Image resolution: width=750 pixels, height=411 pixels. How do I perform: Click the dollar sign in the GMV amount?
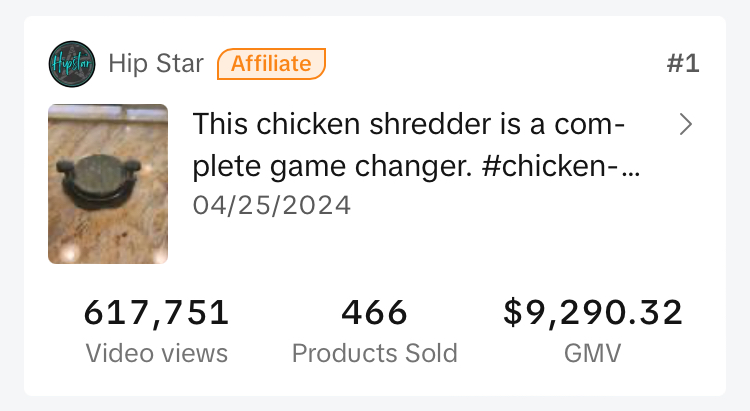tap(513, 313)
